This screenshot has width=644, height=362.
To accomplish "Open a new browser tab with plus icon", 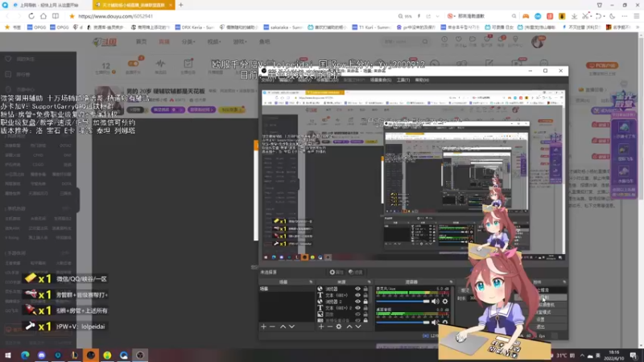I will pos(180,5).
